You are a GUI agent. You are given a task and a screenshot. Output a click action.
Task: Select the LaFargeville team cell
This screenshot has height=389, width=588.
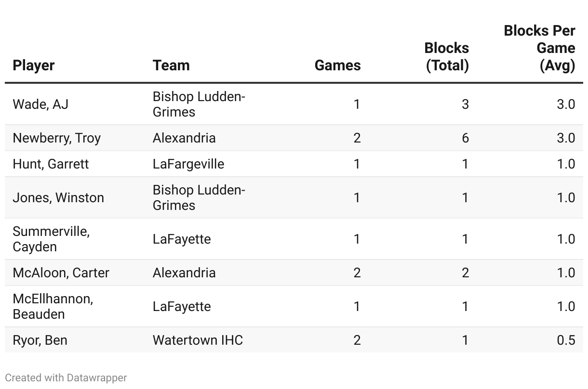188,164
